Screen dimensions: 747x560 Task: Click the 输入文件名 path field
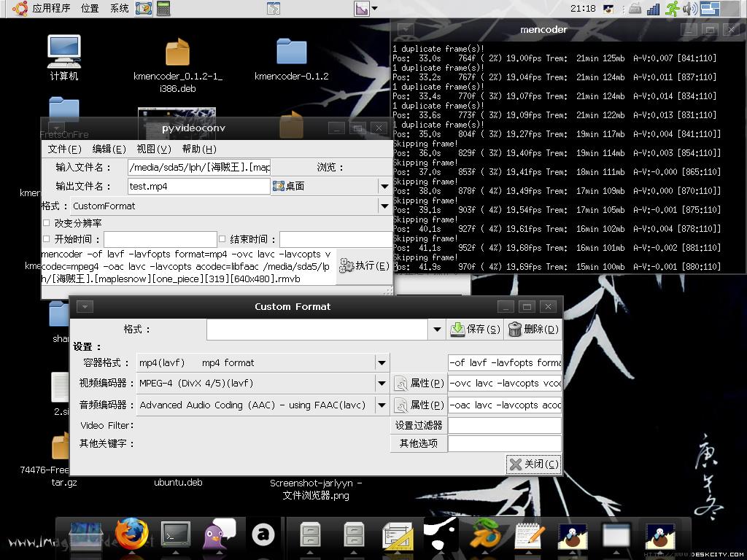click(x=199, y=167)
